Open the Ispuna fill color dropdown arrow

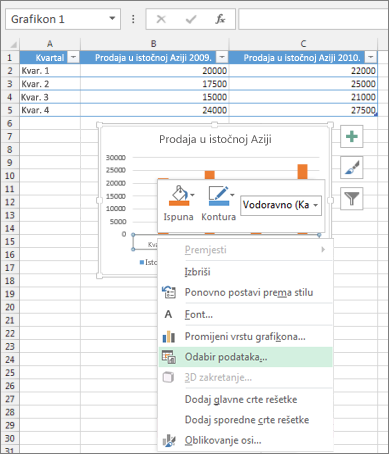point(192,195)
